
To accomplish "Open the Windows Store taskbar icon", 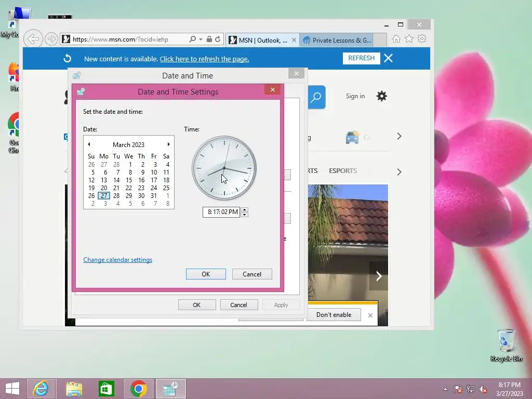I will (x=106, y=389).
